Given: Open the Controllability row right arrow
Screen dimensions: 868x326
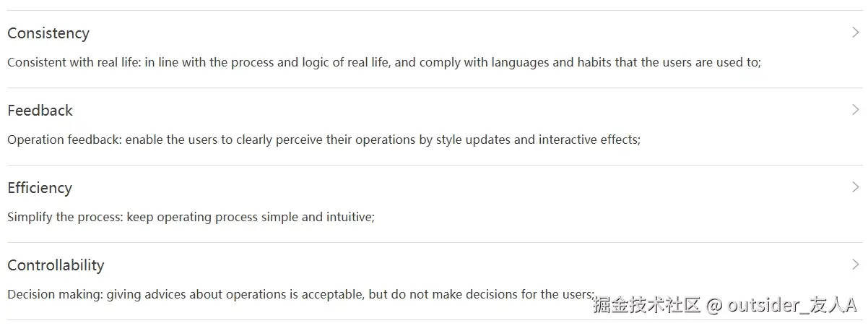Looking at the screenshot, I should tap(856, 265).
